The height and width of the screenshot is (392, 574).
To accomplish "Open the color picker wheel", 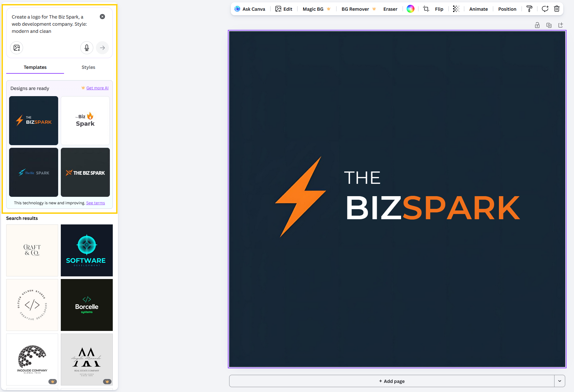I will pos(410,9).
